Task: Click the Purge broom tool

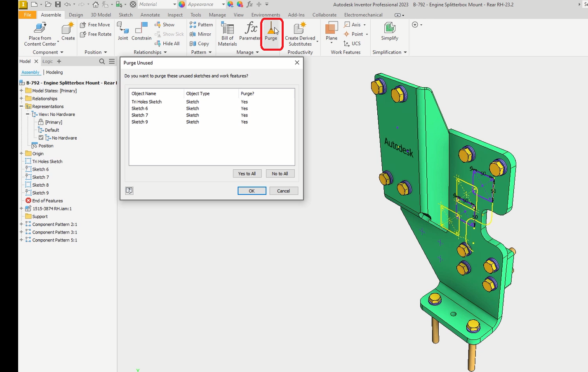Action: [x=271, y=31]
